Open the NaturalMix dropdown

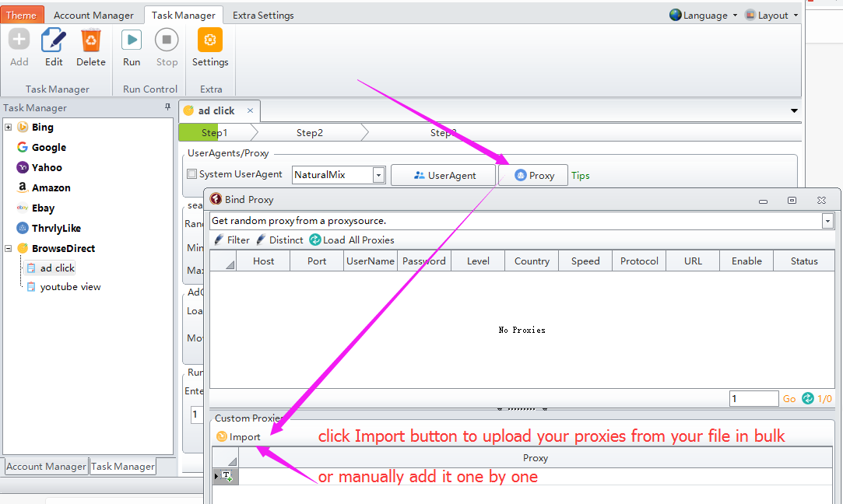[x=378, y=175]
